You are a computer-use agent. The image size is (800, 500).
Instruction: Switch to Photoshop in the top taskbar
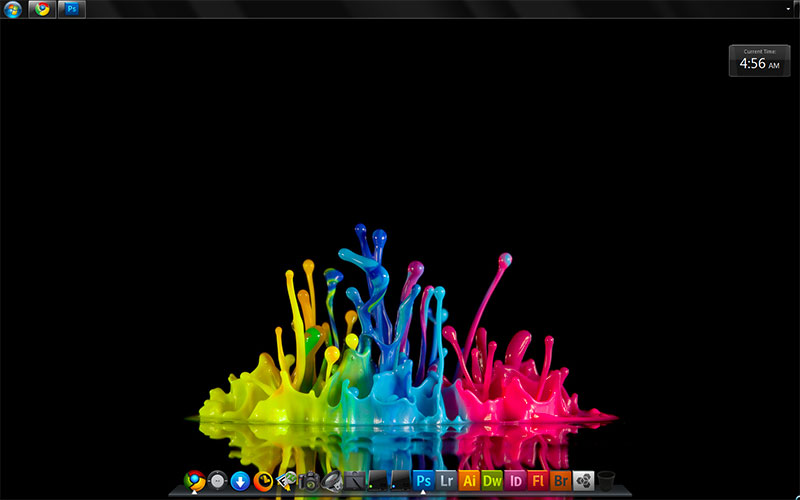point(71,9)
